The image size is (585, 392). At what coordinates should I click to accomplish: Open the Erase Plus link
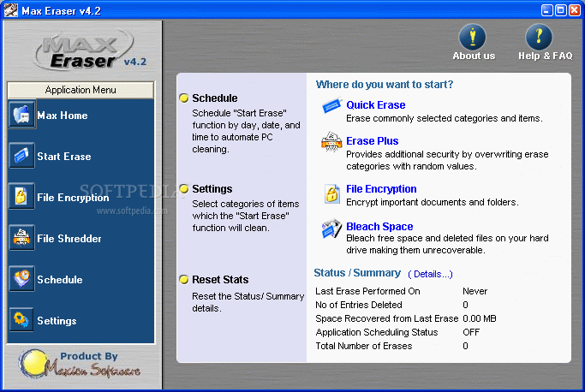pos(373,140)
